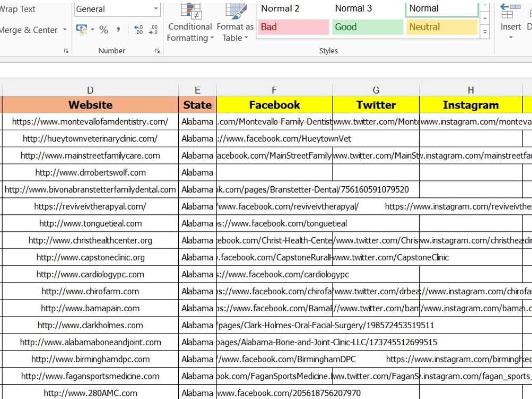The image size is (532, 399).
Task: Select cell with bamapain.com website
Action: click(x=90, y=308)
